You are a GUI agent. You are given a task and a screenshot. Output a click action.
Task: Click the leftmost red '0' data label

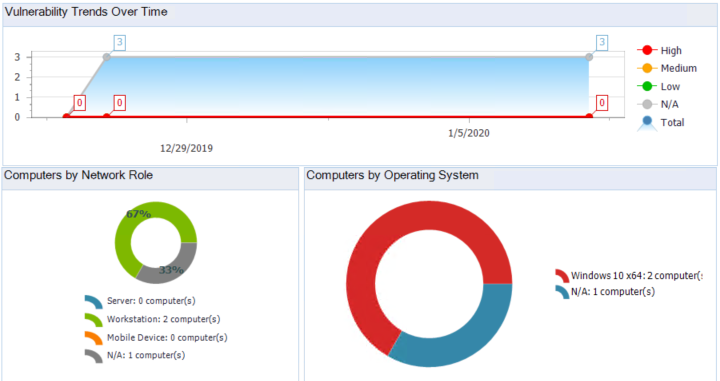pyautogui.click(x=79, y=103)
